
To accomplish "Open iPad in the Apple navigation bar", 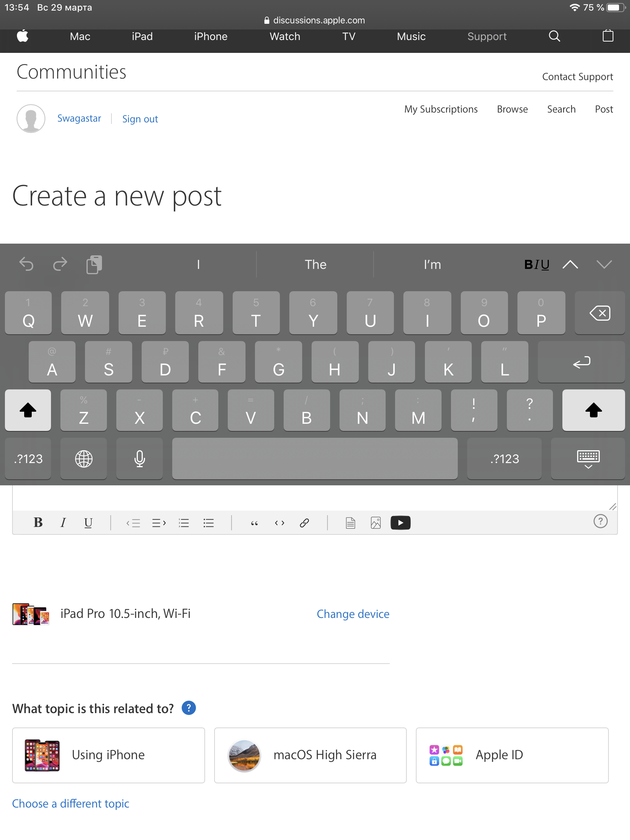I will point(142,37).
